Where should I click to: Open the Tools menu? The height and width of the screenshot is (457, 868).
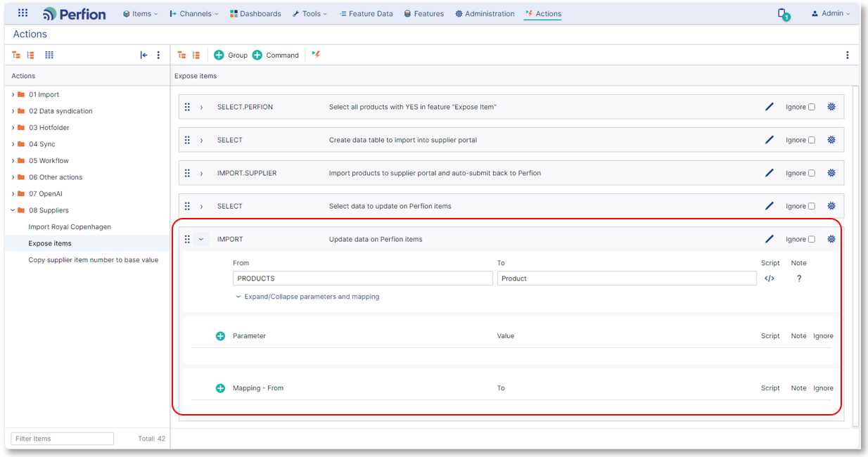[x=310, y=13]
